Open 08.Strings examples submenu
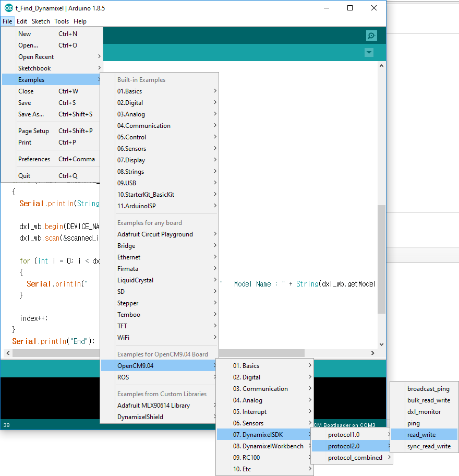Image resolution: width=459 pixels, height=476 pixels. coord(159,172)
